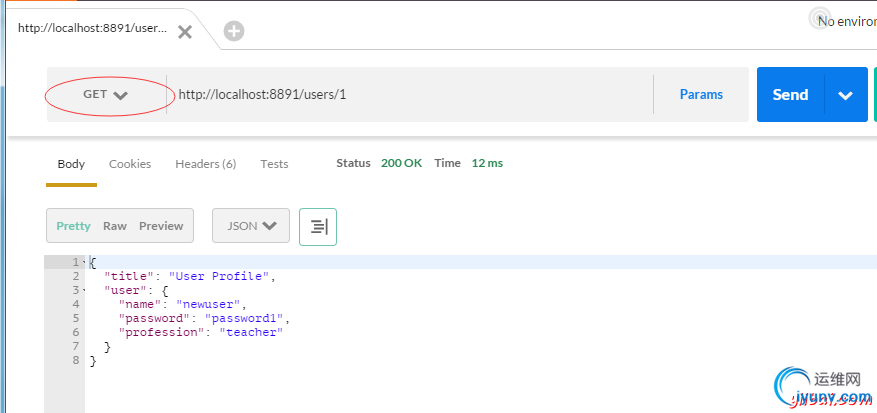Click the localhost:8891/users request tab title
The height and width of the screenshot is (413, 877).
coord(92,28)
